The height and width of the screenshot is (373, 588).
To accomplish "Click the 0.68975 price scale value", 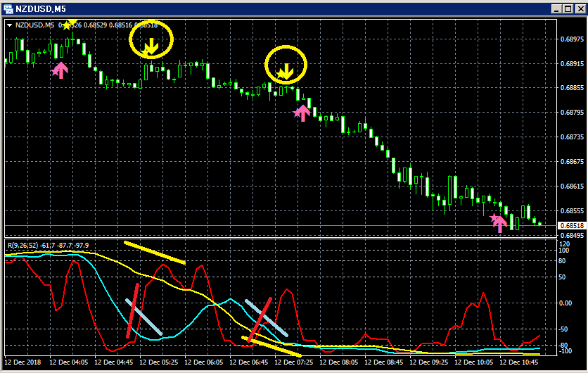I will coord(573,39).
